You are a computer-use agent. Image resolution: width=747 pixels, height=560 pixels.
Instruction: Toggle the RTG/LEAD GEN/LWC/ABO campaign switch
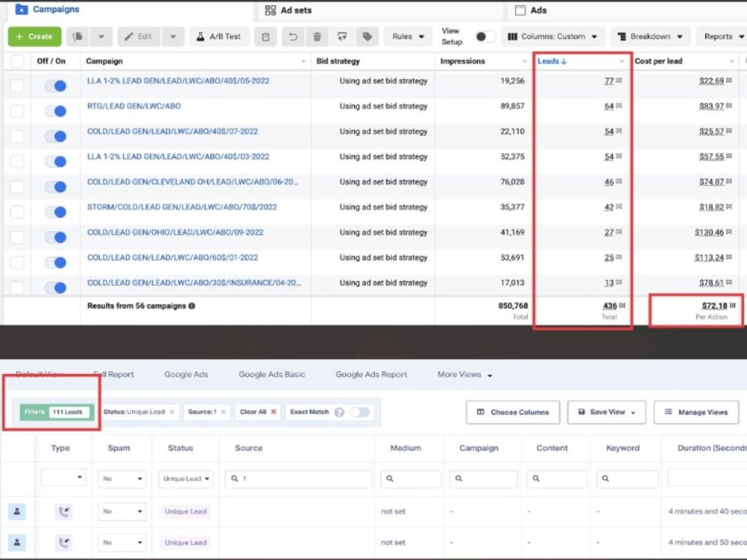[56, 111]
